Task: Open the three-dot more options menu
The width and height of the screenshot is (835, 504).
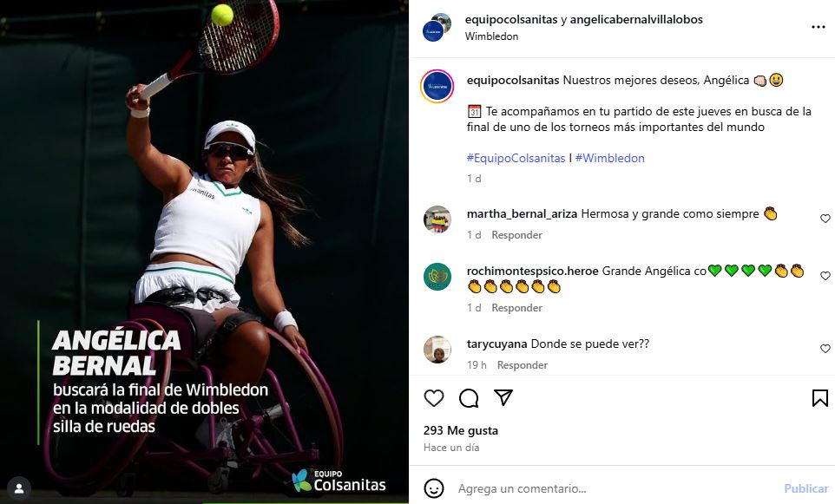Action: point(818,27)
